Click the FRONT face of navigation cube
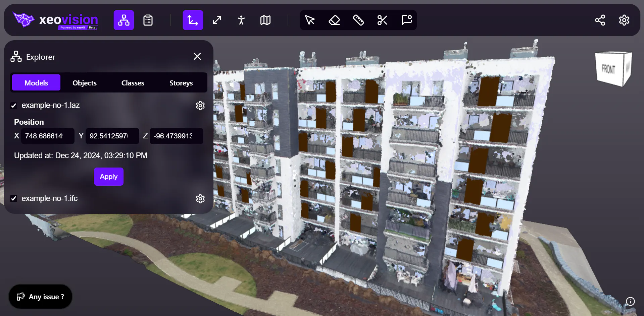Screen dimensions: 644x316 (609, 69)
